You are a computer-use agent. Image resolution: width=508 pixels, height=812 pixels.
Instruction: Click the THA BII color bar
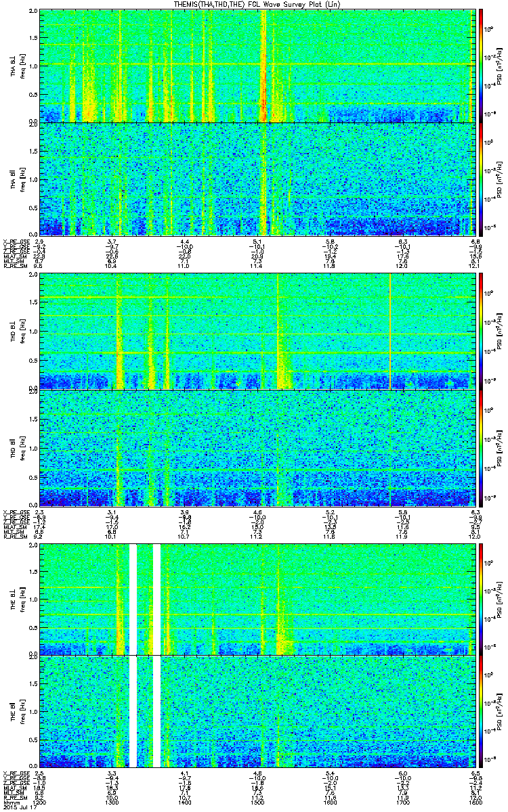481,180
